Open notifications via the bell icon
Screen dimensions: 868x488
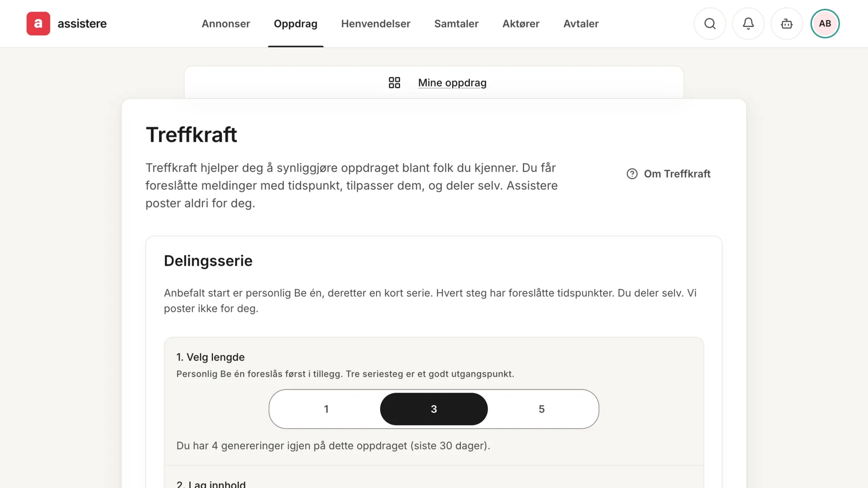748,23
